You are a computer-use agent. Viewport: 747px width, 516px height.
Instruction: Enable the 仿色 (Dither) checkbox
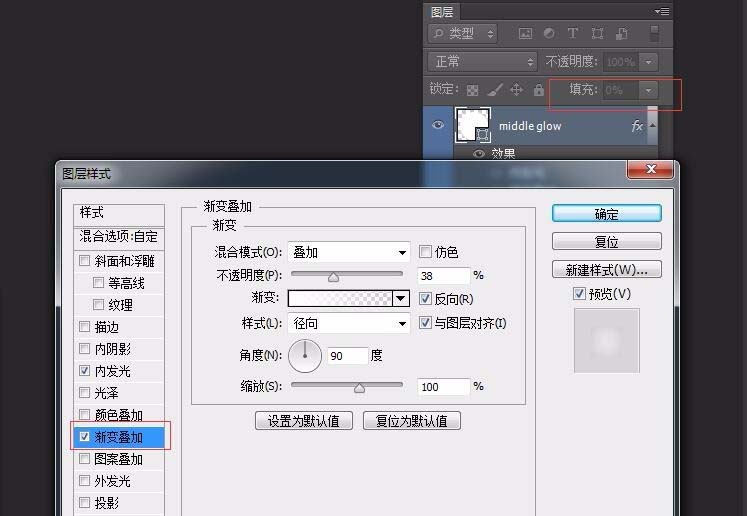click(426, 251)
